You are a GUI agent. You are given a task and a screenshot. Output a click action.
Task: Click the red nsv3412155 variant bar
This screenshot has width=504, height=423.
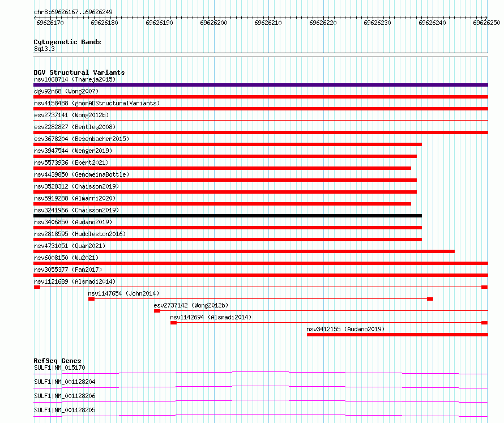point(398,335)
